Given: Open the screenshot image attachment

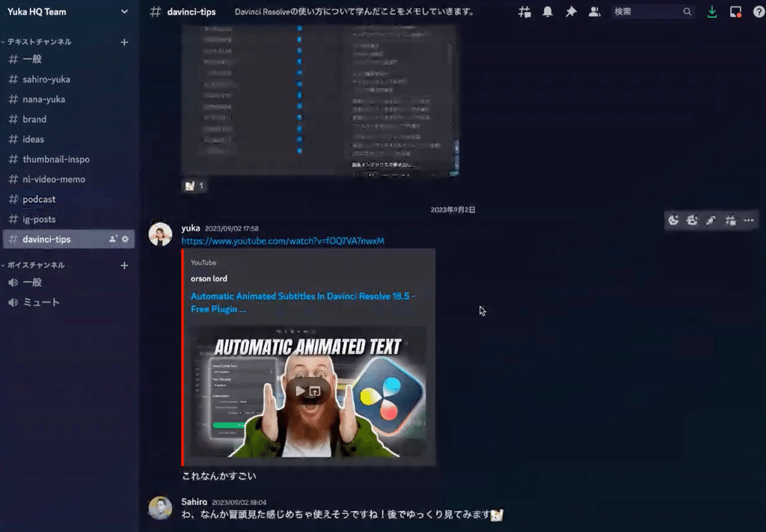Looking at the screenshot, I should tap(320, 100).
